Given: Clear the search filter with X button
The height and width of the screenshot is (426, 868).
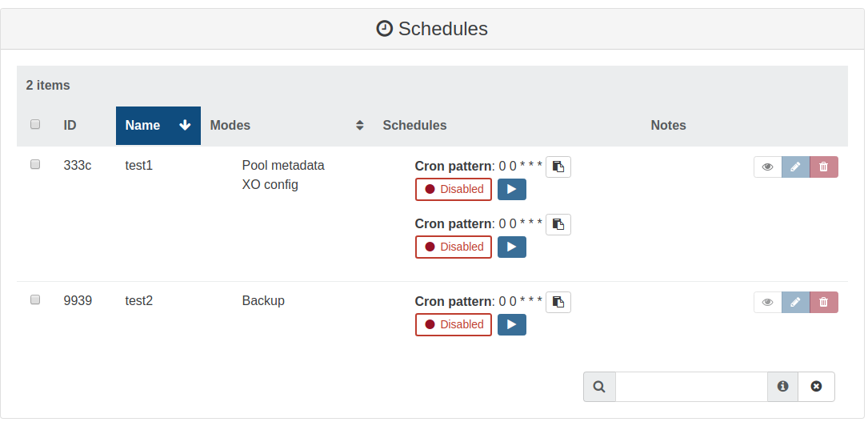Looking at the screenshot, I should coord(816,387).
